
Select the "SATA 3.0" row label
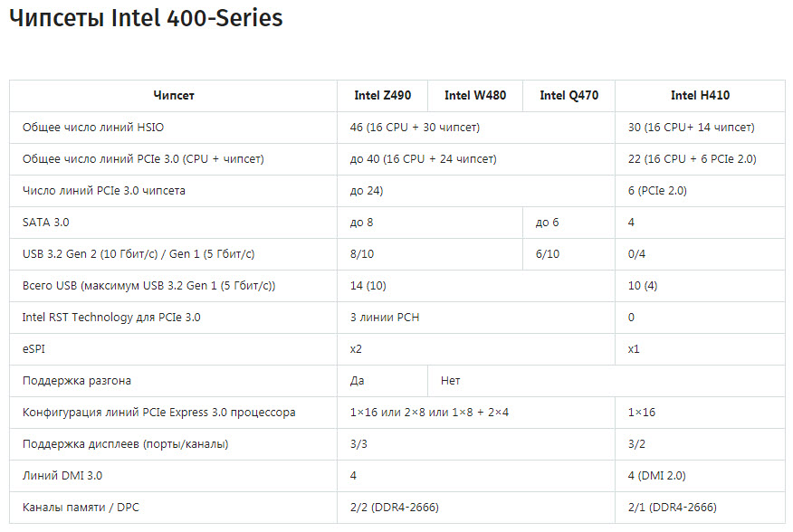(45, 223)
